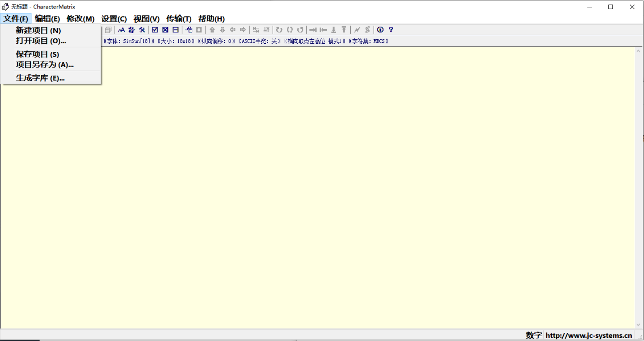Click the shift right arrow icon
This screenshot has width=644, height=341.
[x=243, y=30]
